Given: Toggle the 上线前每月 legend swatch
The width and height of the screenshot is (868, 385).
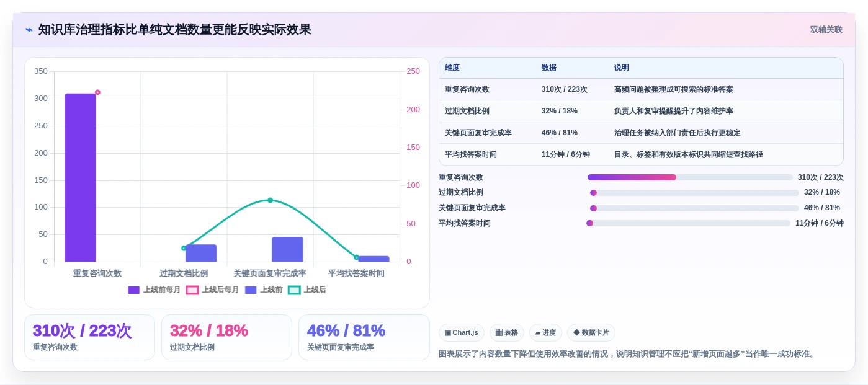Looking at the screenshot, I should [134, 290].
